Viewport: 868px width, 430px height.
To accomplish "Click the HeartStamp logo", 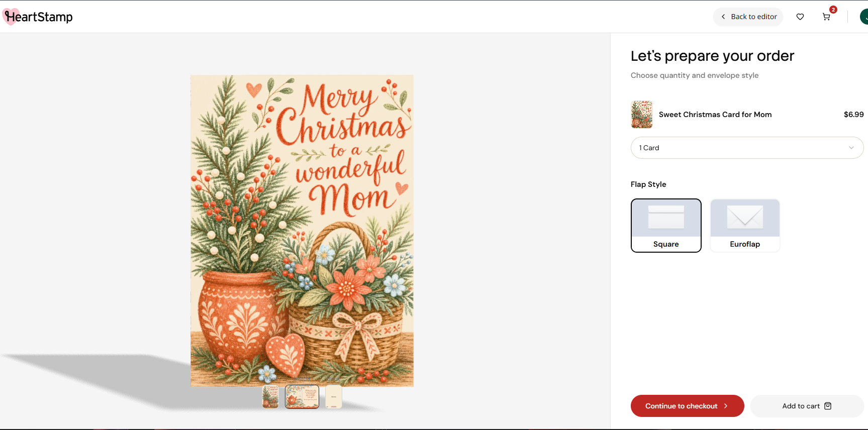I will [x=38, y=17].
